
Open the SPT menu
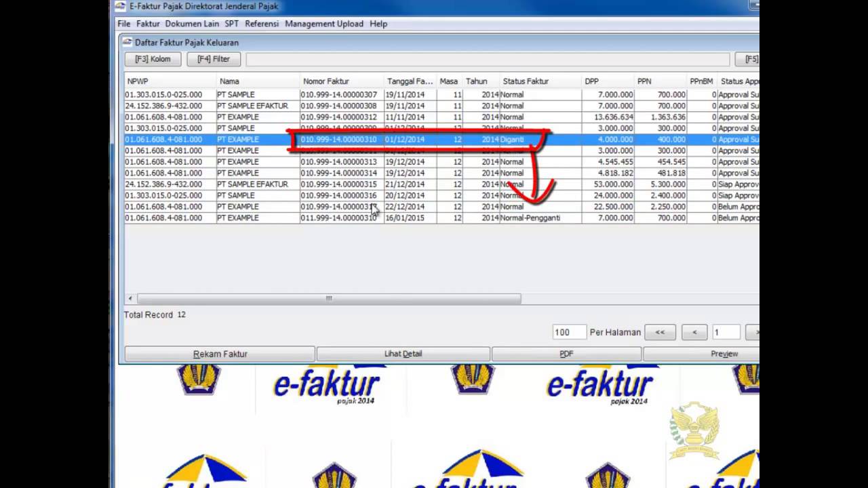(x=232, y=24)
